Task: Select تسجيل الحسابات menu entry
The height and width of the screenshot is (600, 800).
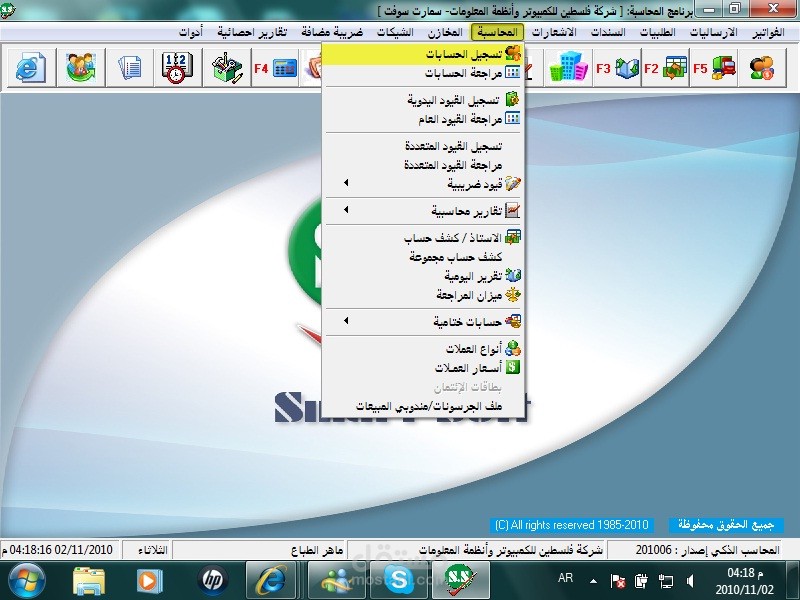Action: 423,54
